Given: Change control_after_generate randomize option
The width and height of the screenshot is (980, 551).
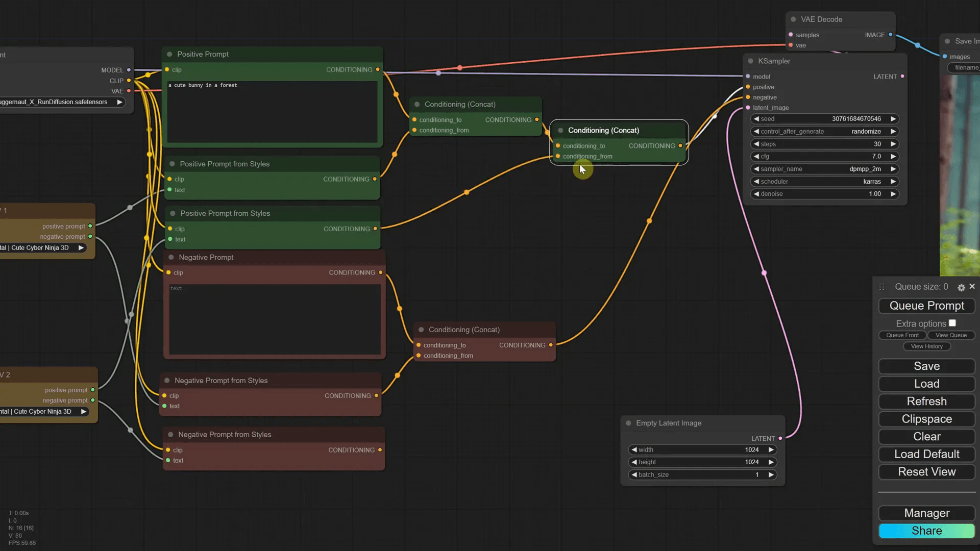Looking at the screenshot, I should click(x=824, y=132).
